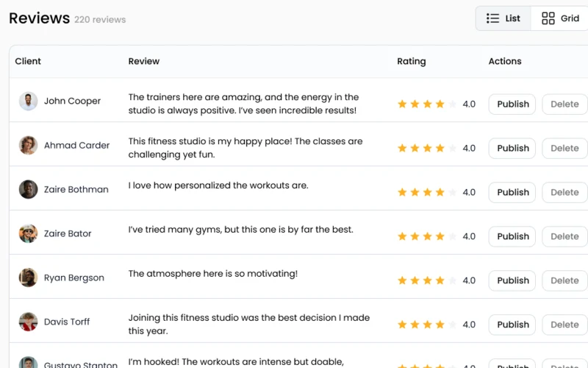Delete Zaire Bothman's review
The image size is (588, 368).
[x=564, y=192]
